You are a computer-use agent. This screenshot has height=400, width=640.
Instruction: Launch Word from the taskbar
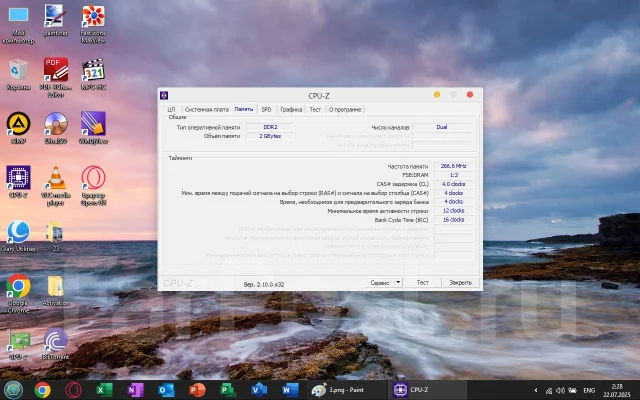290,390
